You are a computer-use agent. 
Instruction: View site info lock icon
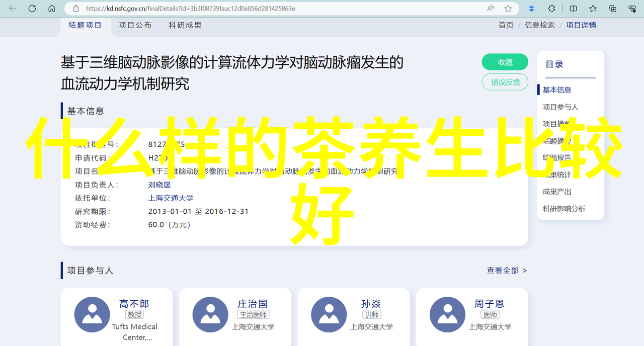coord(76,9)
